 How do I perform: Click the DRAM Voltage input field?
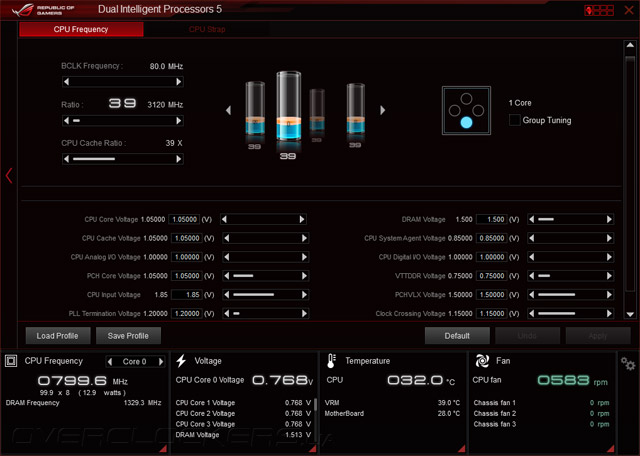click(x=491, y=220)
